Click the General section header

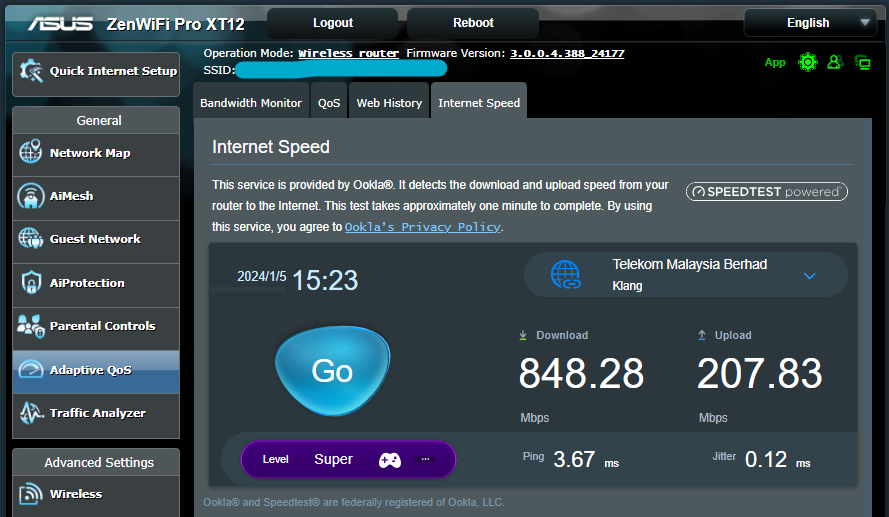[x=96, y=120]
